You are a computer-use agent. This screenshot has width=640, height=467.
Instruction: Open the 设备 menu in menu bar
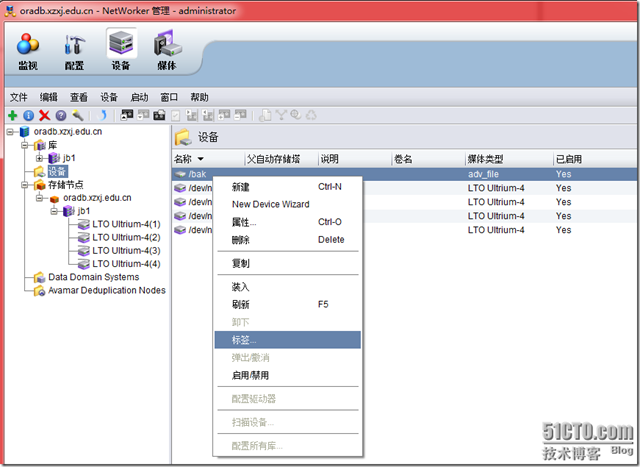pos(109,97)
